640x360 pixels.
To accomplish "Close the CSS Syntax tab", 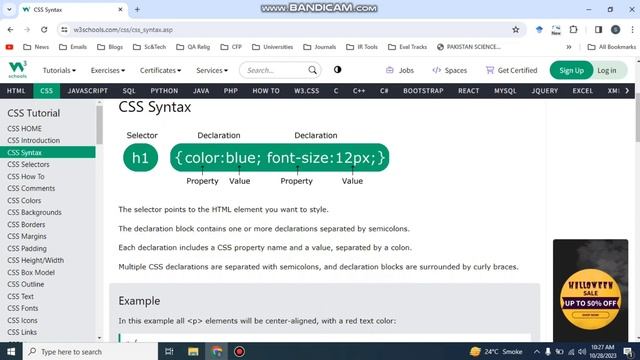I will [x=120, y=9].
